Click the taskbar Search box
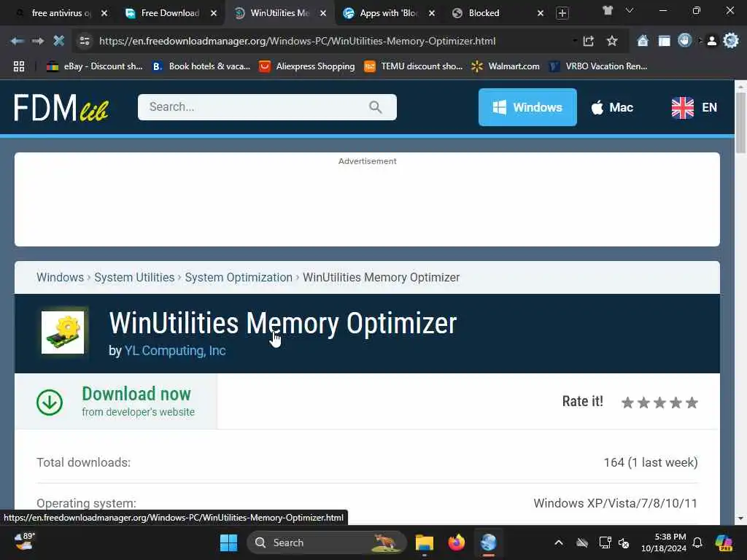Viewport: 747px width, 560px height. coord(327,542)
